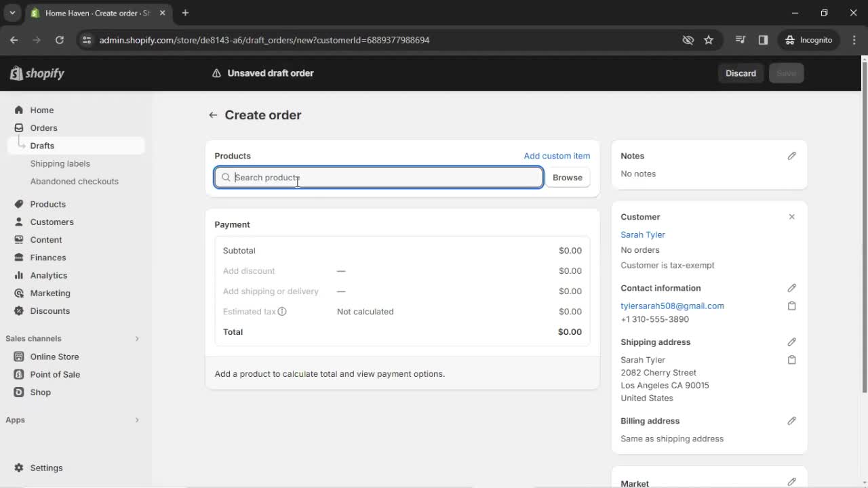Image resolution: width=868 pixels, height=488 pixels.
Task: Select Drafts under Orders
Action: [x=42, y=146]
